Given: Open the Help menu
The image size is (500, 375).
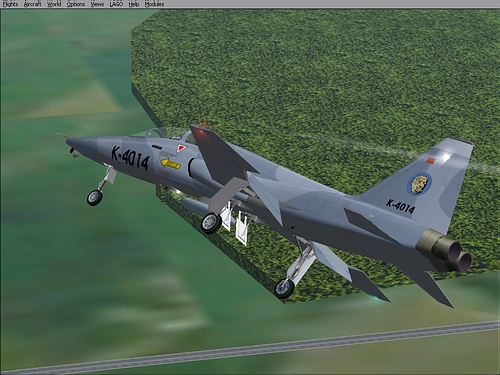Looking at the screenshot, I should tap(134, 4).
